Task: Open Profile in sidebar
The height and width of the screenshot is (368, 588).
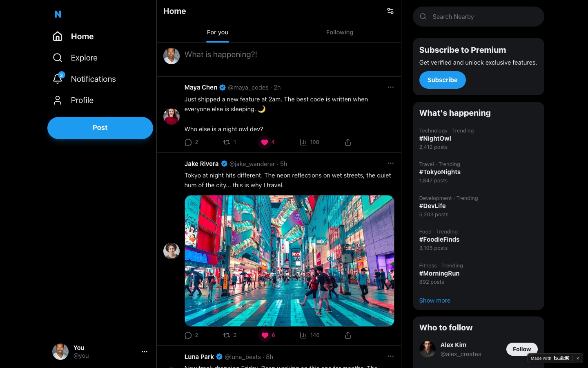Action: [x=73, y=100]
